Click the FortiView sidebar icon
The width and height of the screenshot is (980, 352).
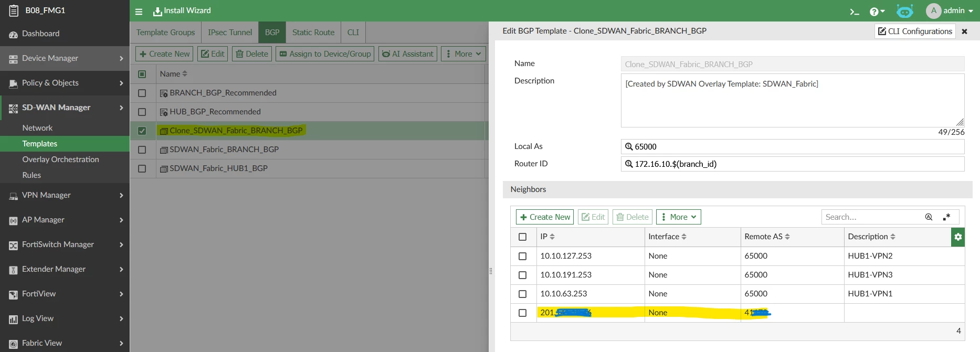(13, 294)
